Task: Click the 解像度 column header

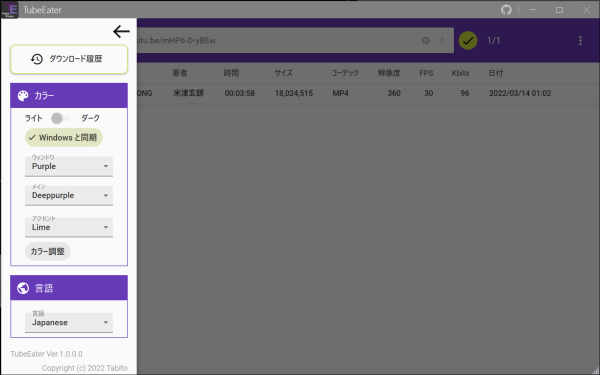Action: click(x=389, y=73)
